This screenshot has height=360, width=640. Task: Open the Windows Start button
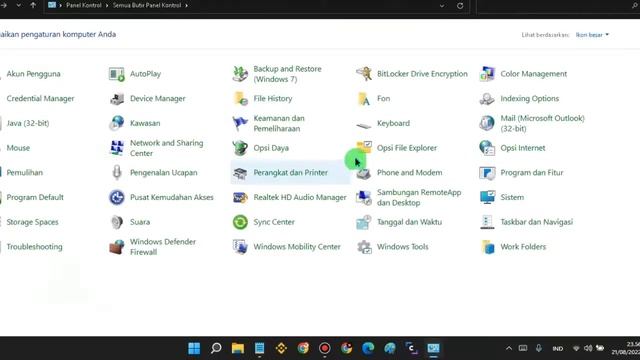pyautogui.click(x=194, y=348)
